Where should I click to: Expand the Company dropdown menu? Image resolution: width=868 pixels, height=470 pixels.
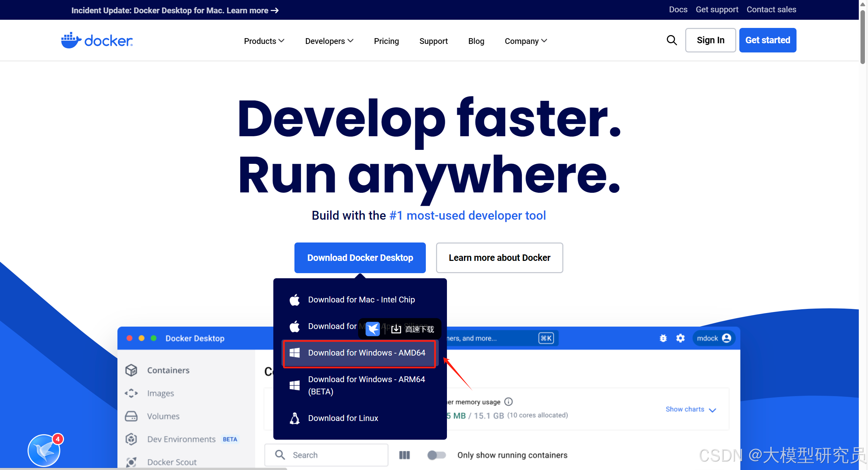click(526, 41)
